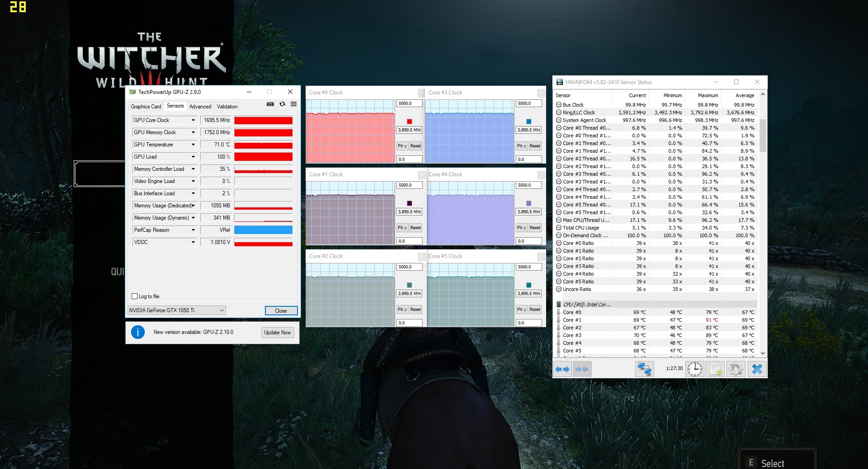Image resolution: width=868 pixels, height=469 pixels.
Task: Click the 1:27:30 elapsed time in HWiNFO
Action: point(674,368)
